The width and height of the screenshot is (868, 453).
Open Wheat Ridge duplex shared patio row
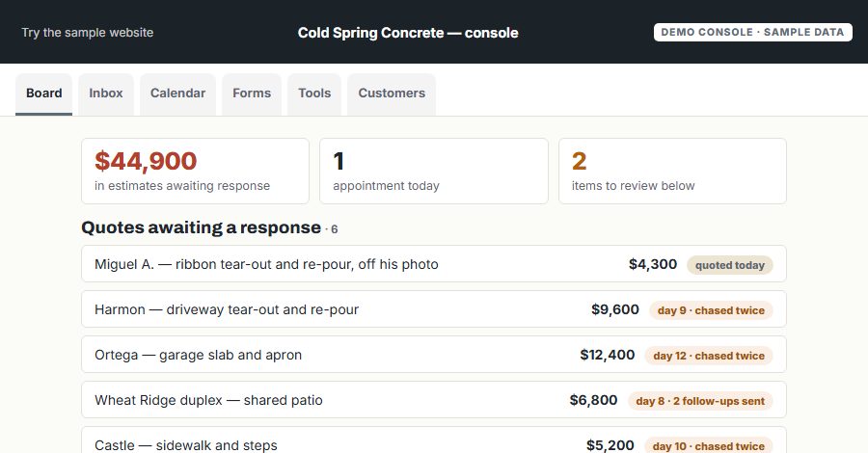[x=433, y=400]
